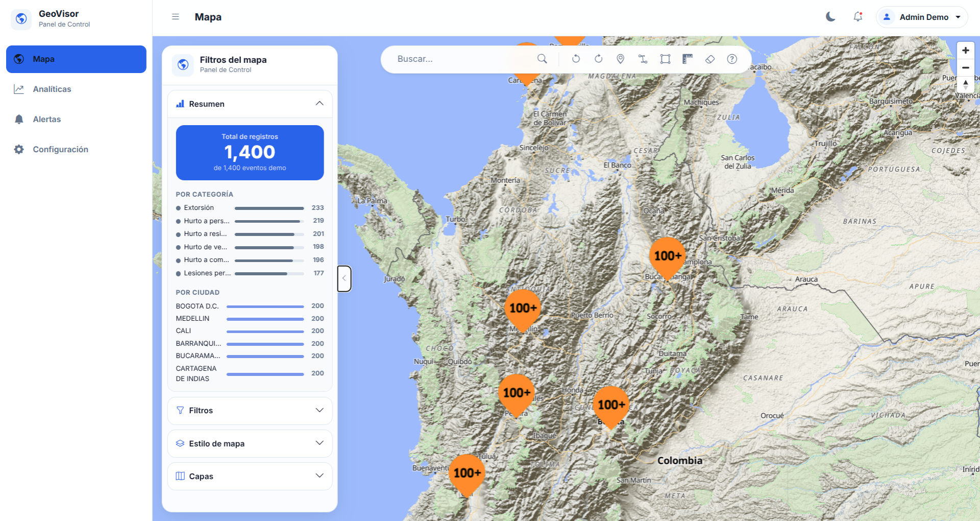This screenshot has height=521, width=980.
Task: Select the draw polygon area tool
Action: 665,59
